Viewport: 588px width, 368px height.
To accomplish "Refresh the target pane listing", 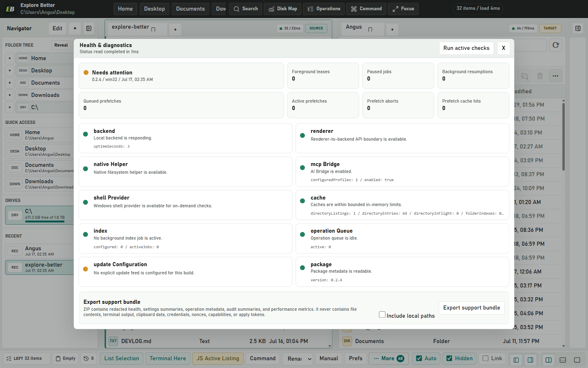I will point(556,45).
